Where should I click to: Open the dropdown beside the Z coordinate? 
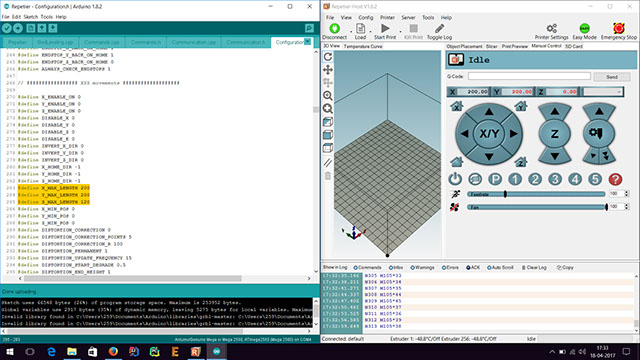[603, 92]
